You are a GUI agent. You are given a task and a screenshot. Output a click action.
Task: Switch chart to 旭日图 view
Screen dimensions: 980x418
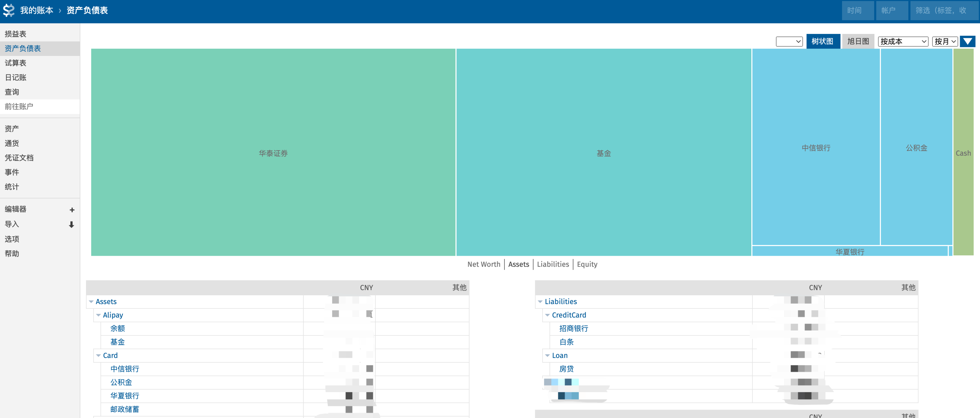click(x=858, y=42)
